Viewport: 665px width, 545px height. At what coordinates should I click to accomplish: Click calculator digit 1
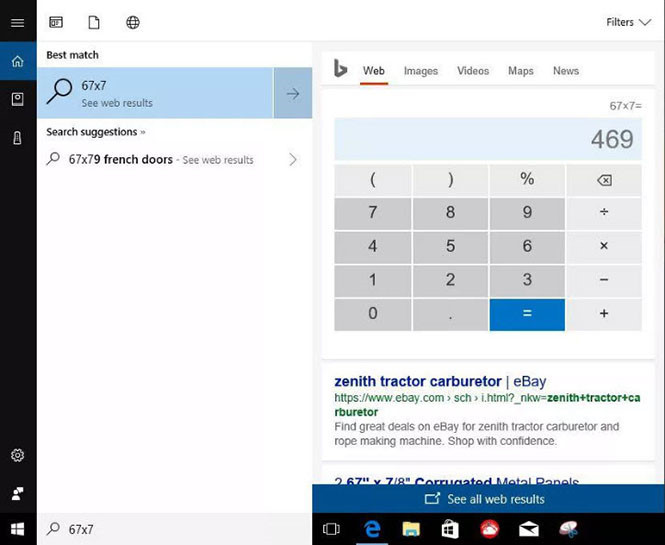tap(372, 280)
